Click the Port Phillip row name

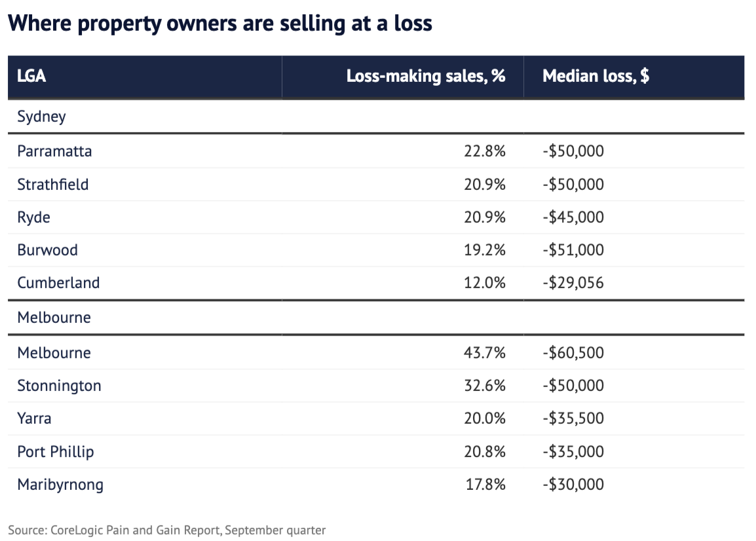(55, 451)
